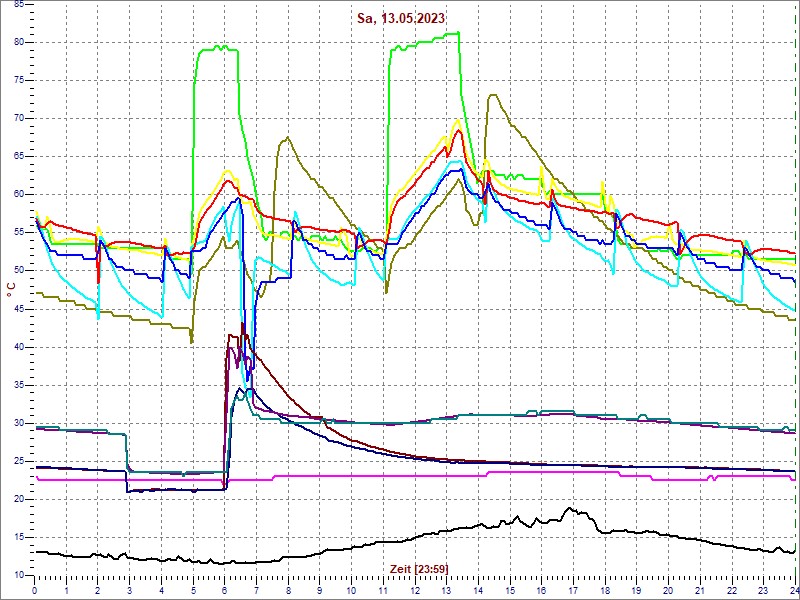Click the "Zeit [23:59]" time axis label

click(419, 568)
